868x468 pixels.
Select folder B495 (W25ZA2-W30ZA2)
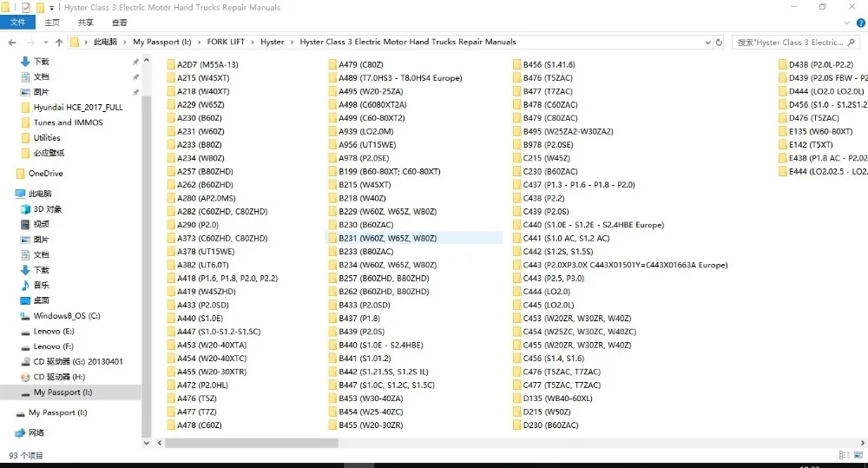[563, 131]
